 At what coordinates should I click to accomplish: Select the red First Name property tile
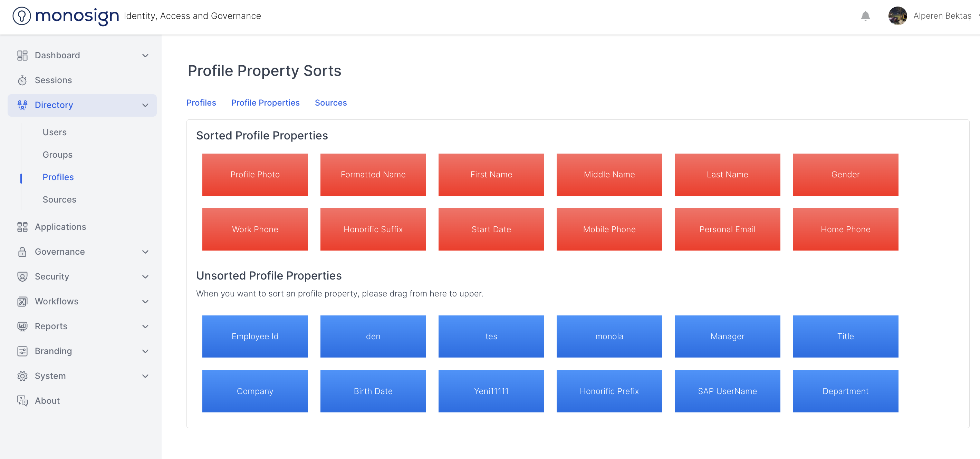[x=491, y=175]
